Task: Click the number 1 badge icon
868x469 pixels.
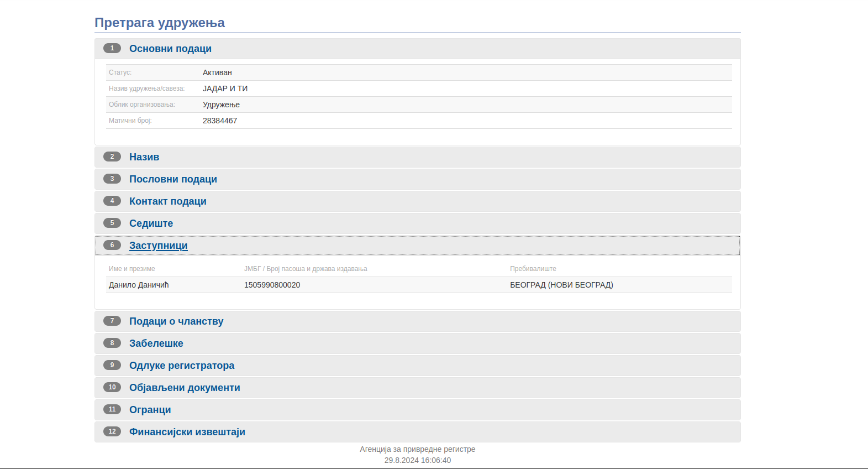Action: (x=112, y=48)
